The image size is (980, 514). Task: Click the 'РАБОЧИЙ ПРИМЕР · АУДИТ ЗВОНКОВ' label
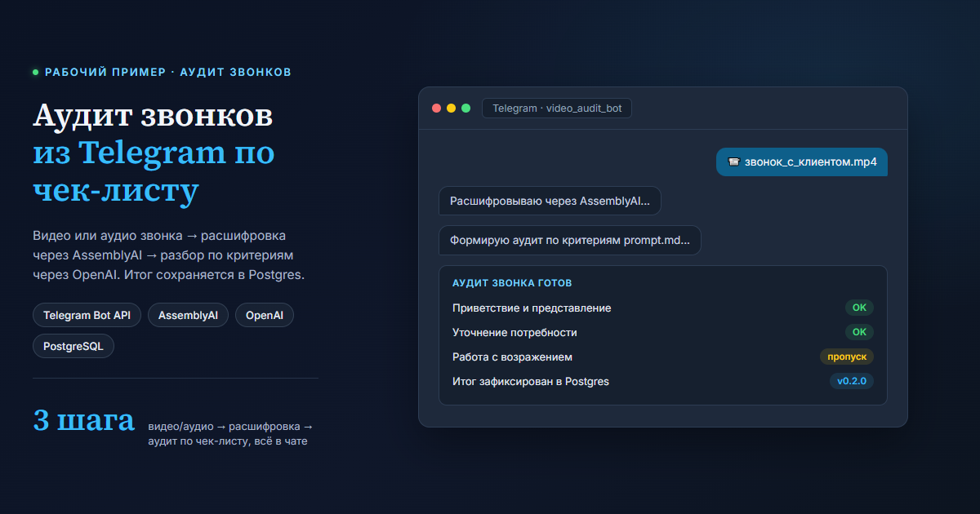[x=167, y=72]
